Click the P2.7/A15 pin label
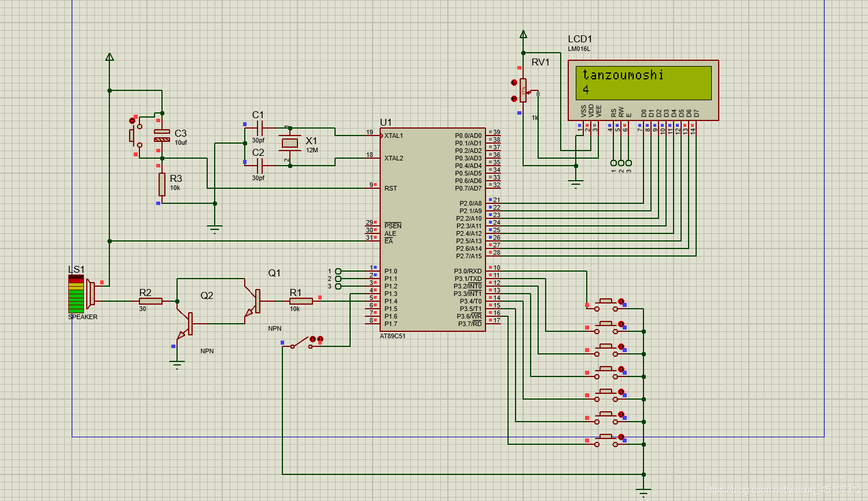The height and width of the screenshot is (501, 868). pos(469,256)
